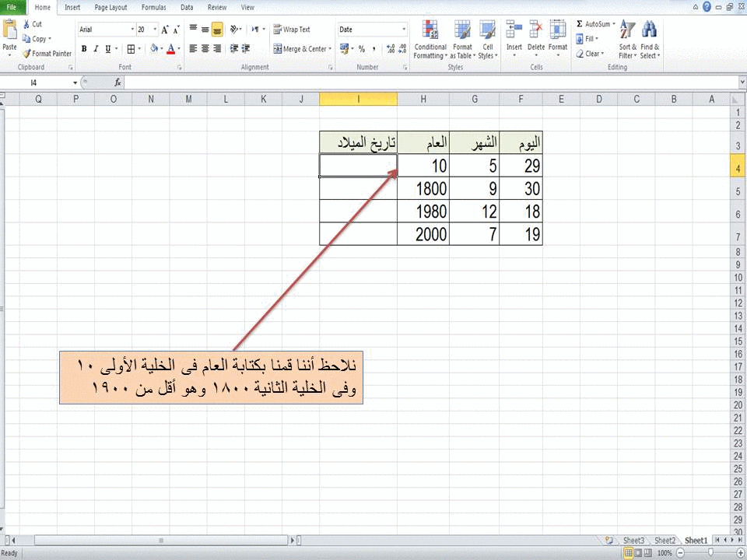
Task: Switch to the Formulas ribbon tab
Action: click(x=153, y=7)
